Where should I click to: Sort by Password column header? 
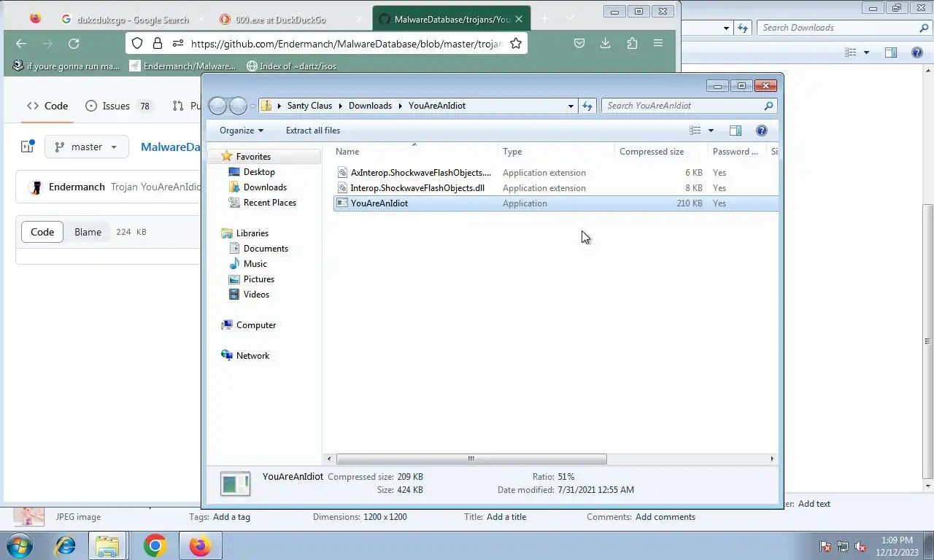(737, 152)
